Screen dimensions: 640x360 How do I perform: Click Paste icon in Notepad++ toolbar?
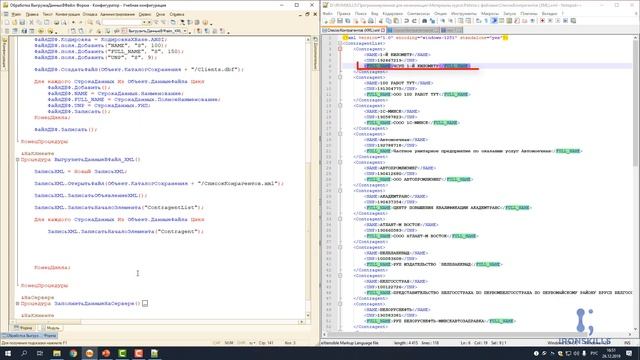(396, 20)
